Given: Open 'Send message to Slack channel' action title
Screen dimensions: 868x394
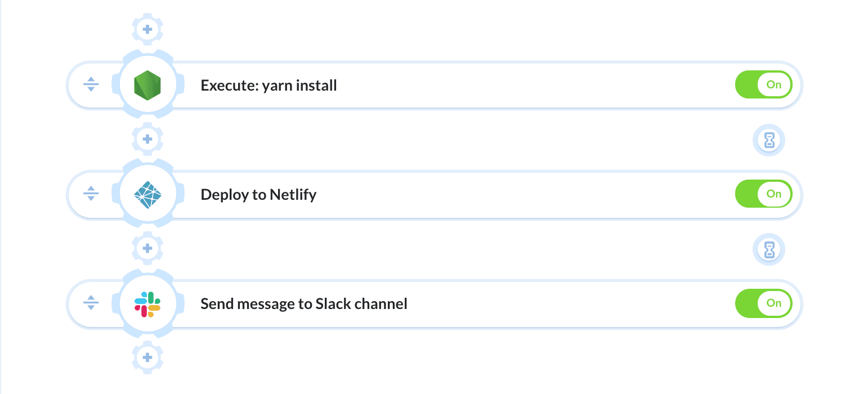Looking at the screenshot, I should (303, 304).
